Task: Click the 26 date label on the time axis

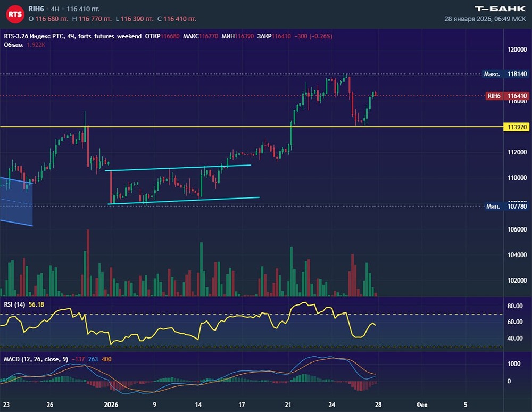Action: [50, 405]
